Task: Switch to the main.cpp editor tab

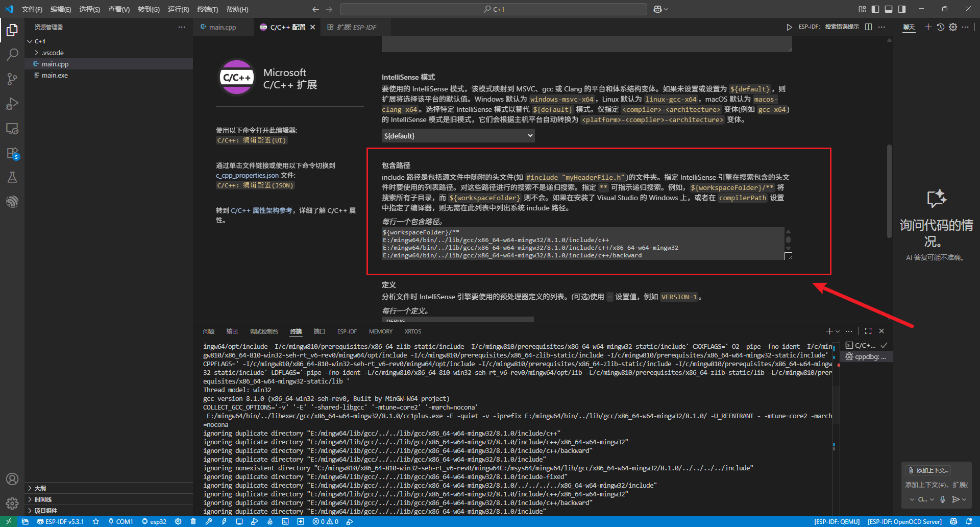Action: click(223, 27)
